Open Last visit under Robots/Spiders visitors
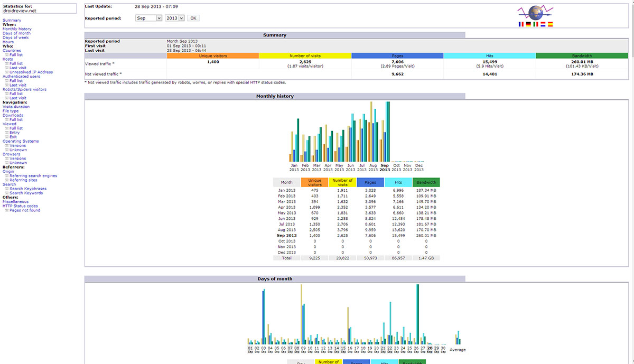 [17, 98]
